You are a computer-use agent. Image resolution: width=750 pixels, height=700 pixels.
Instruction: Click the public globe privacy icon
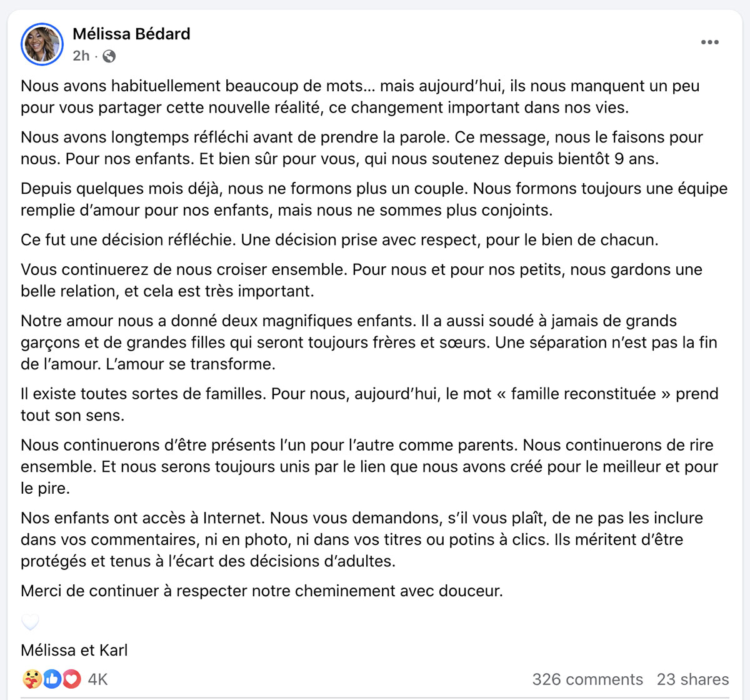[109, 56]
